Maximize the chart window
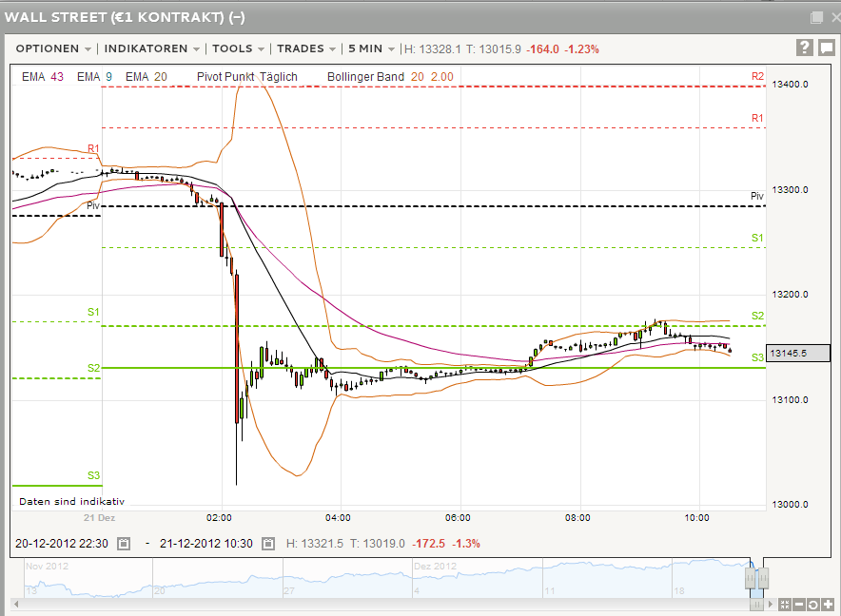This screenshot has height=616, width=841. coord(816,18)
